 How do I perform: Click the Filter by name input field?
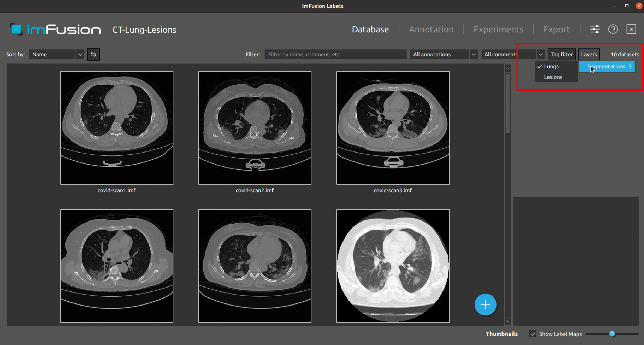(335, 54)
